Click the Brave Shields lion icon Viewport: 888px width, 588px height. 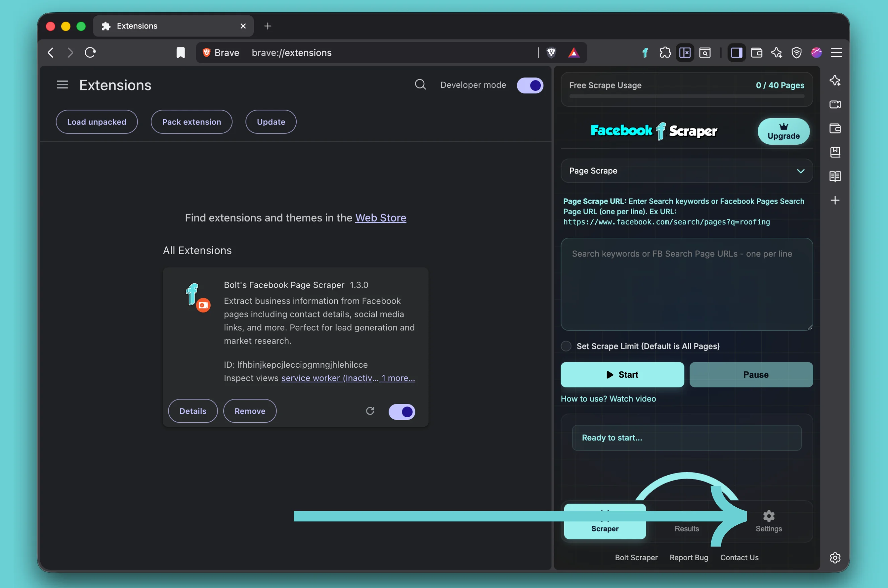click(551, 53)
